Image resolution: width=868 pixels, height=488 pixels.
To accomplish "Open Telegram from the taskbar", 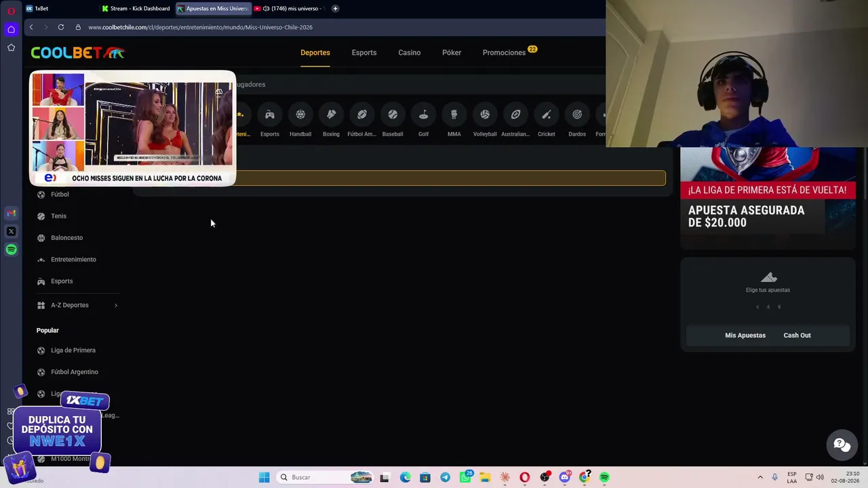I will tap(445, 477).
